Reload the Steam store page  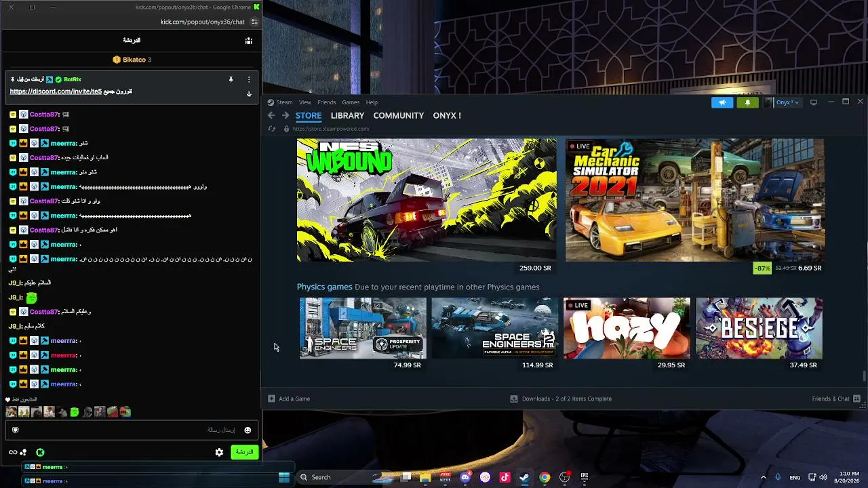pos(272,129)
